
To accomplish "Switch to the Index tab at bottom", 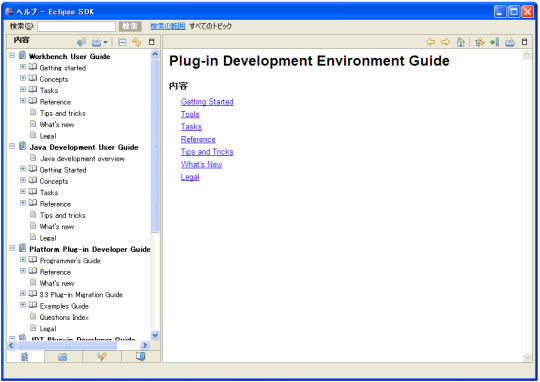I will pyautogui.click(x=63, y=357).
